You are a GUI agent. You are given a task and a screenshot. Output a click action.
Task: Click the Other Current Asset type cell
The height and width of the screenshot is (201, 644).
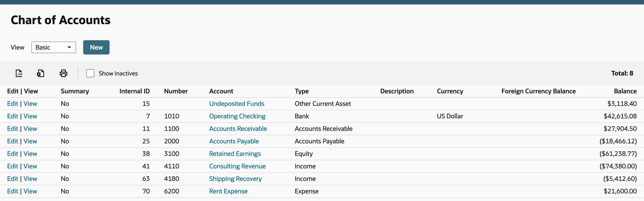pos(322,104)
